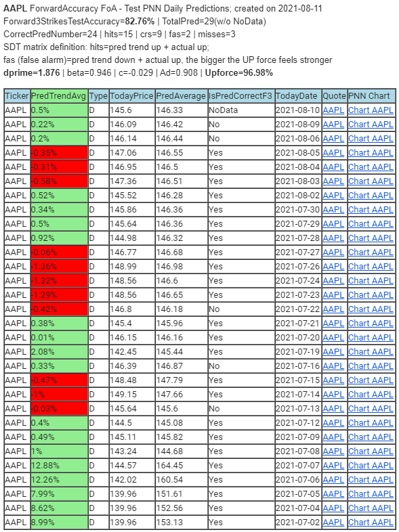Viewport: 399px width, 532px height.
Task: Select the NoData cell in first row
Action: tap(241, 110)
